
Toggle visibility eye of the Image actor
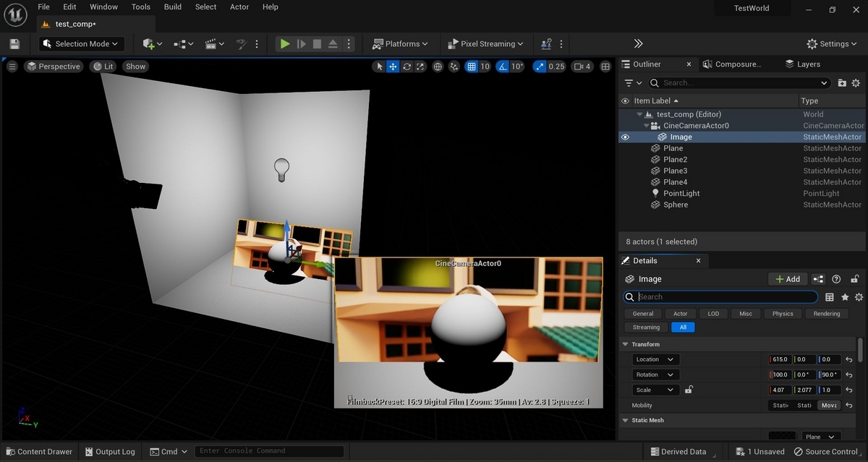[625, 137]
